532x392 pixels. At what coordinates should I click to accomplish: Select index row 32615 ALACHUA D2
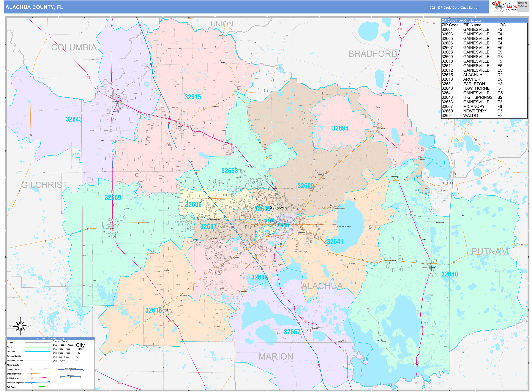472,75
